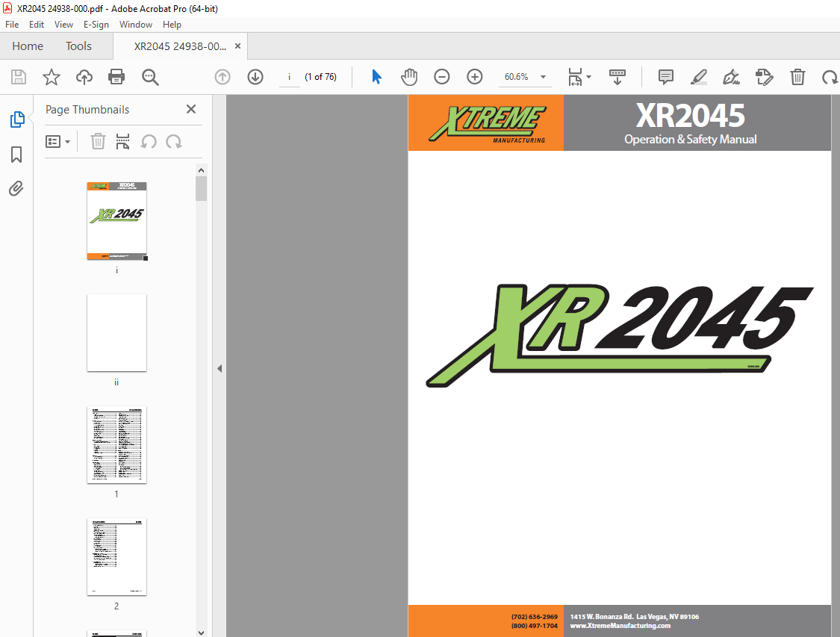Click the '(702) 636-2969' phone number
The width and height of the screenshot is (840, 637).
click(x=535, y=617)
